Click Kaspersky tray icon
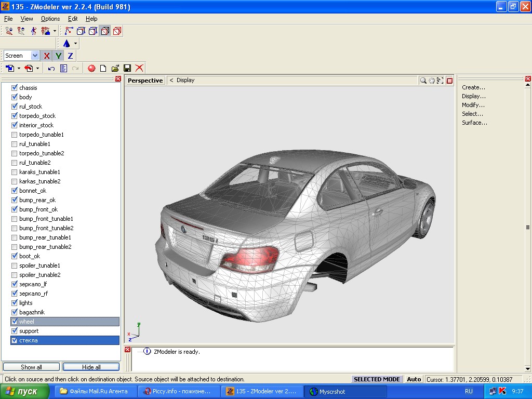532x399 pixels. coord(502,391)
